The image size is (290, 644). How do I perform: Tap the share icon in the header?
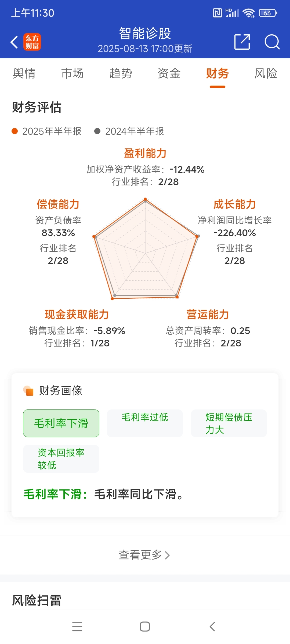tap(242, 42)
